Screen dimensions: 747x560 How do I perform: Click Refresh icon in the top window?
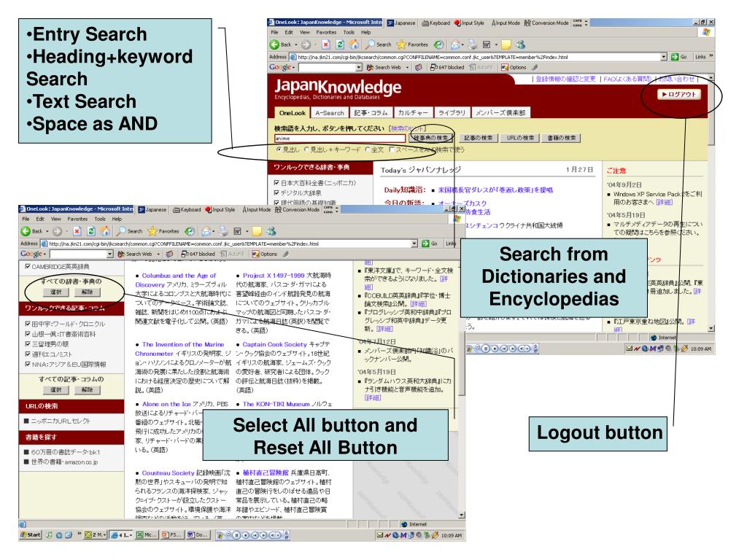point(340,44)
